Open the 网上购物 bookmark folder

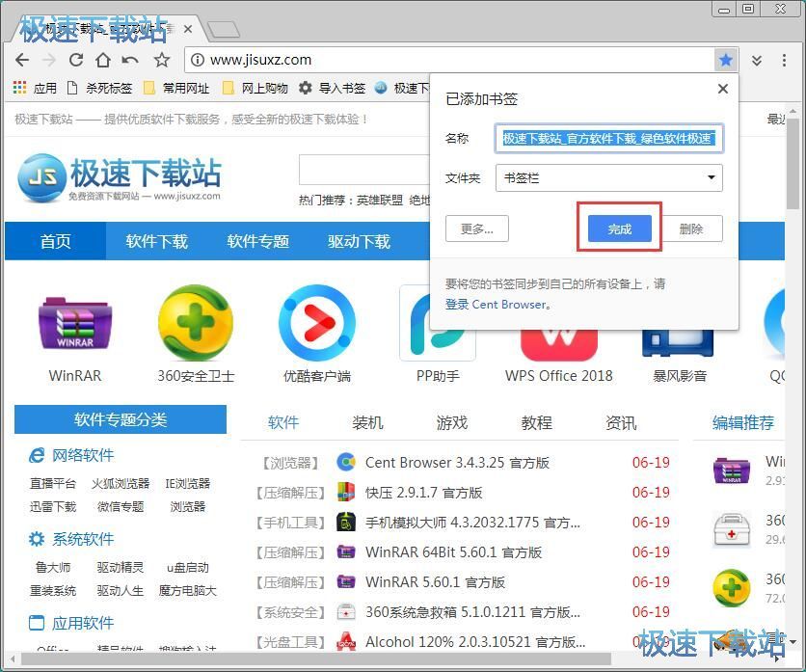pos(255,88)
